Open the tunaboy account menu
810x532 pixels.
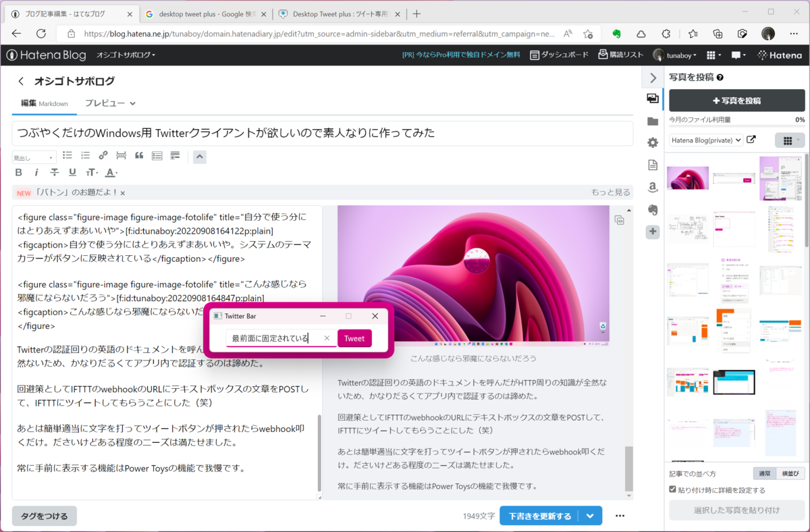point(676,55)
